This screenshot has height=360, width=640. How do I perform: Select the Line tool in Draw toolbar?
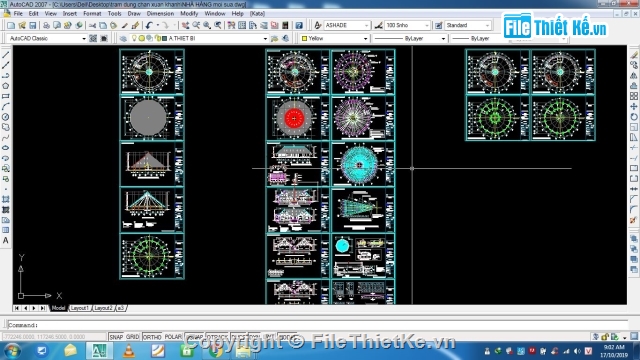pos(6,55)
